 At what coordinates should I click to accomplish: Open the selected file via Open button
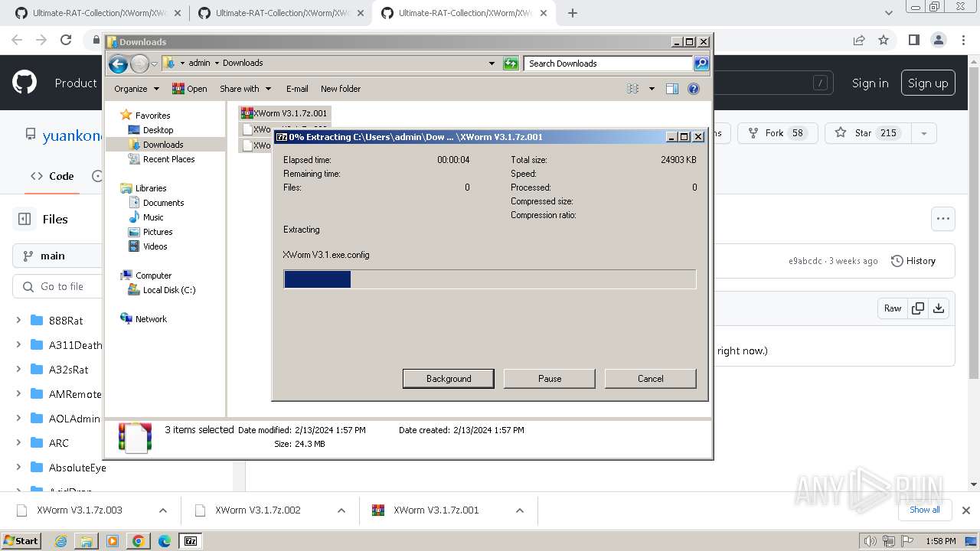pos(190,89)
